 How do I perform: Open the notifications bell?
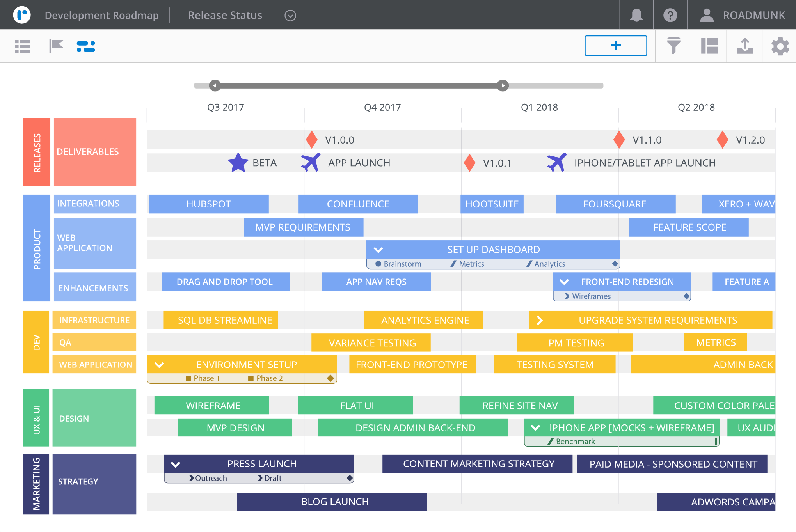click(x=636, y=15)
